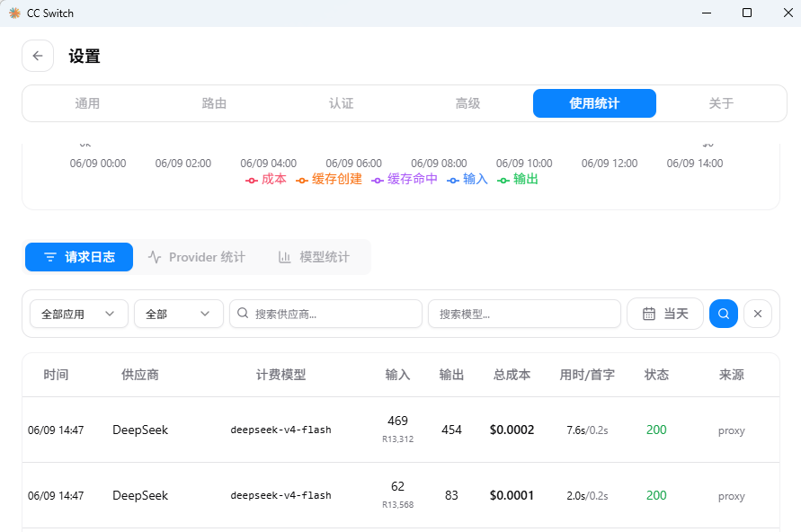Image resolution: width=801 pixels, height=532 pixels.
Task: Switch to the 路由 tab
Action: (x=214, y=103)
